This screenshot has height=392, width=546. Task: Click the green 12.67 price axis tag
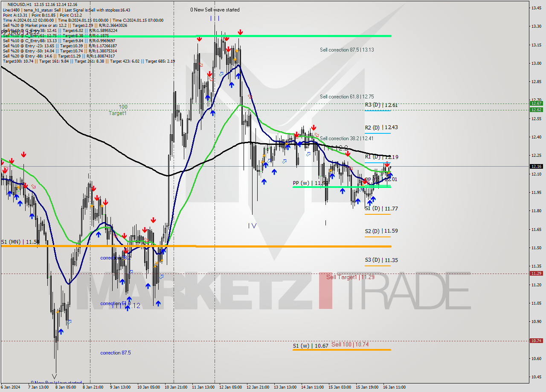point(536,103)
